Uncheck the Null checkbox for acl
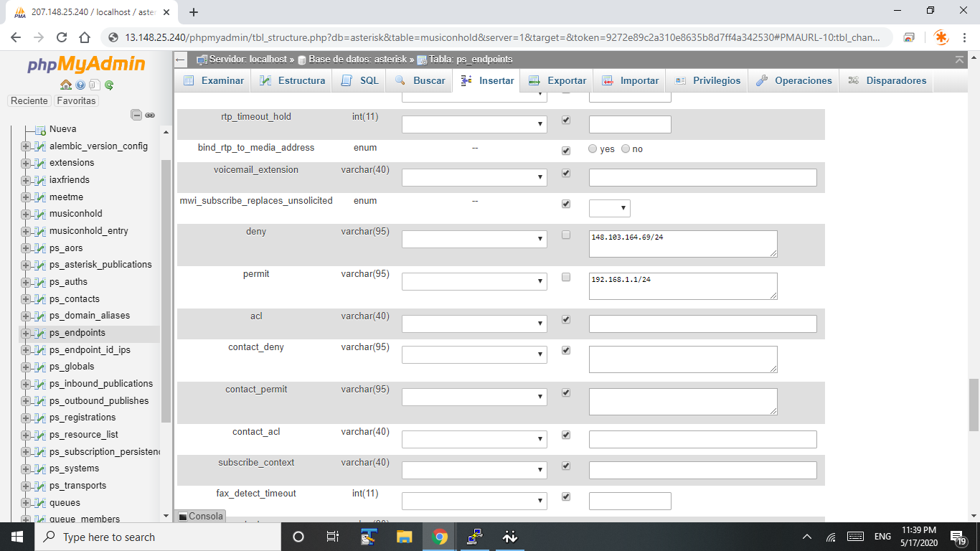980x551 pixels. [566, 319]
